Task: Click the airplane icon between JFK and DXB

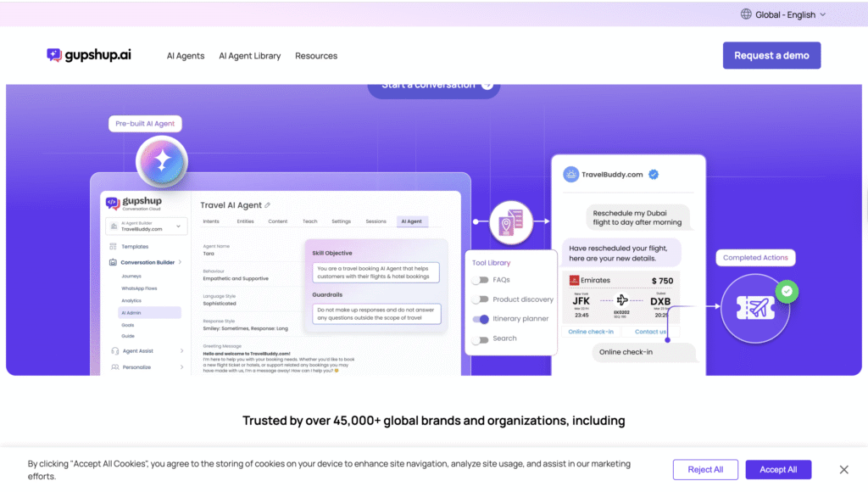Action: tap(622, 300)
